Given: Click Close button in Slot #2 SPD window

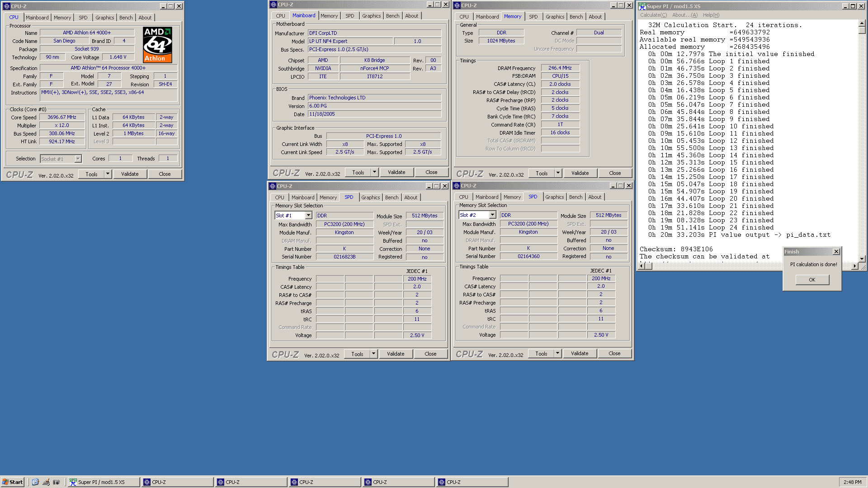Looking at the screenshot, I should point(614,353).
